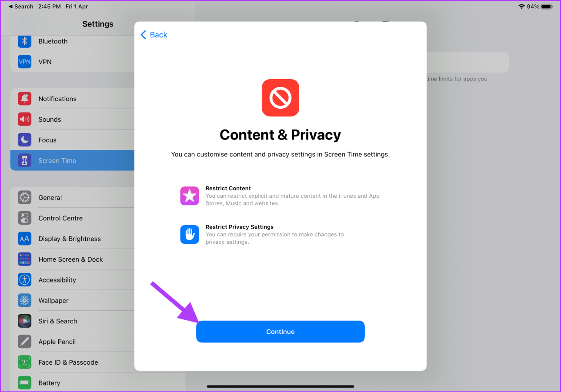This screenshot has width=561, height=392.
Task: Select the Wallpaper flower icon
Action: [x=25, y=300]
